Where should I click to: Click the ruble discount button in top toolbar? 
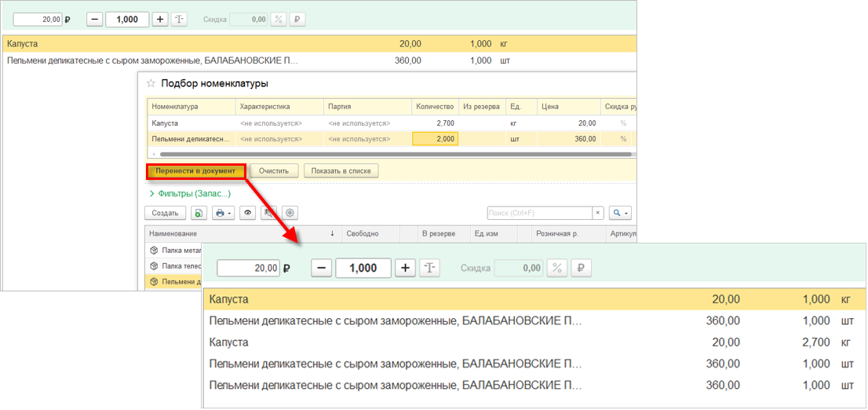point(297,19)
